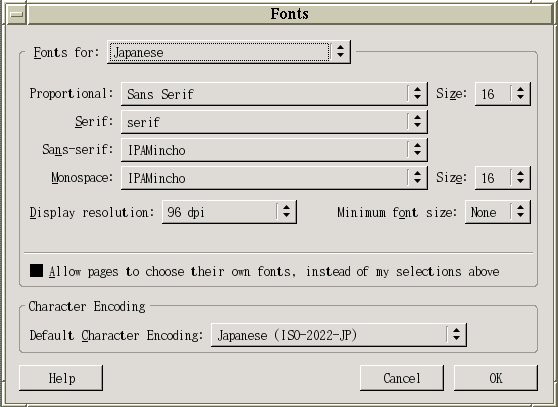Screen dimensions: 558x407
Task: Click the Monospace dropdown arrow indicator
Action: pyautogui.click(x=417, y=178)
